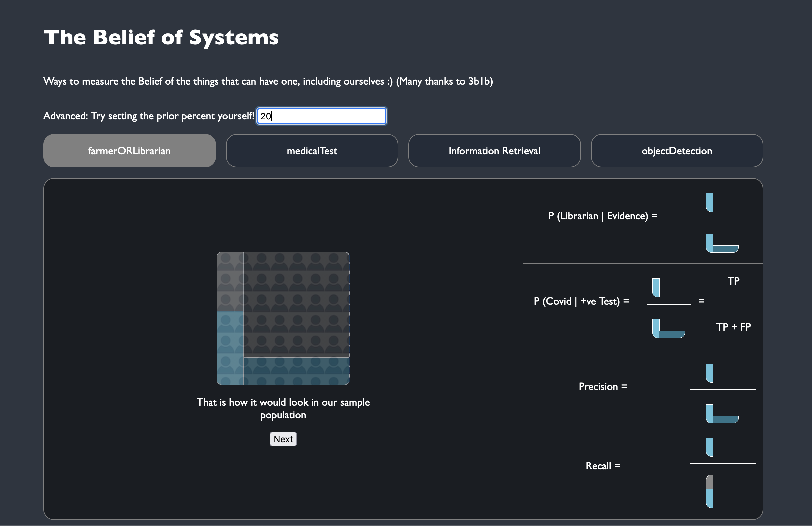Click numerator bar icon of P(Covid | +ve Test)
The height and width of the screenshot is (526, 812).
click(656, 288)
